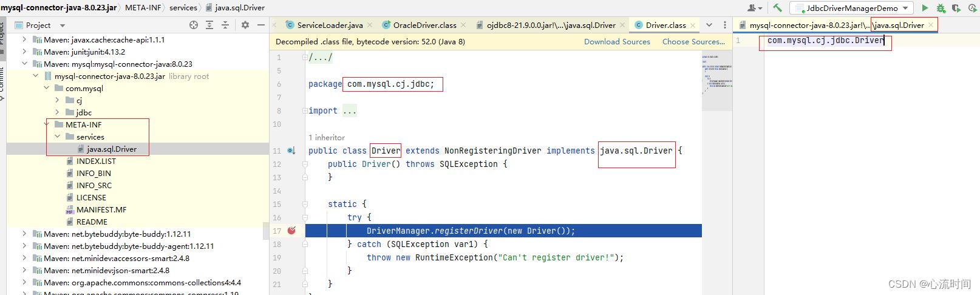Click NonRegisteringDriver in class declaration
The width and height of the screenshot is (980, 295).
coord(493,151)
